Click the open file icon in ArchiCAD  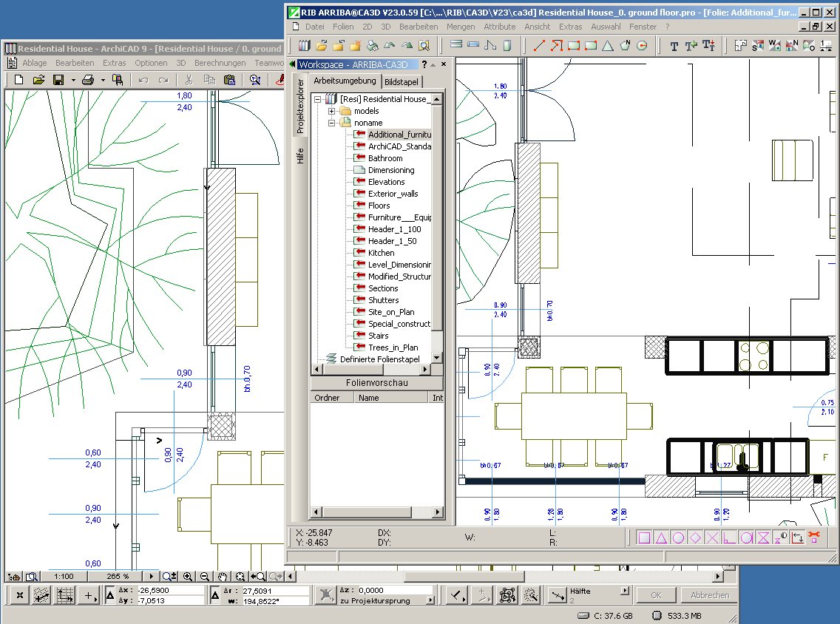pos(38,80)
